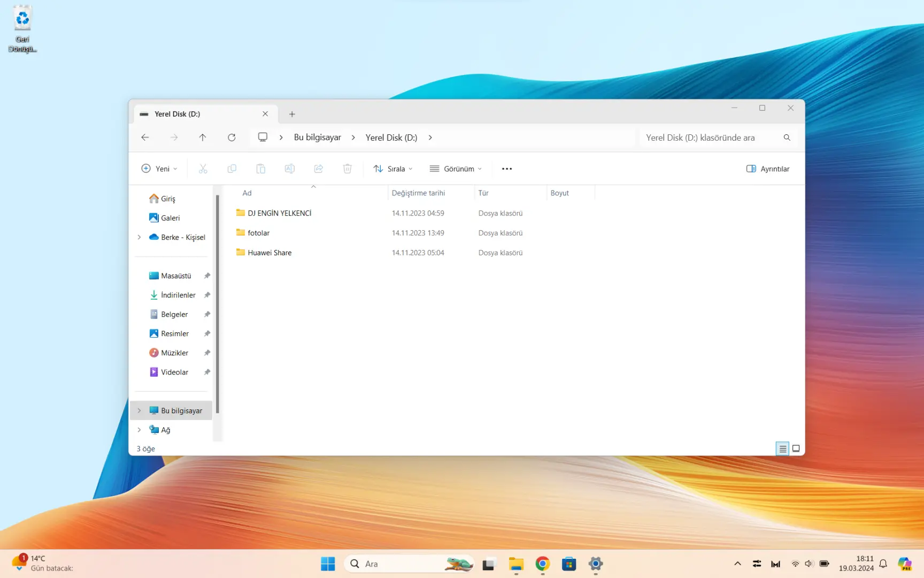This screenshot has width=924, height=578.
Task: Click the Copy icon in toolbar
Action: pyautogui.click(x=232, y=169)
